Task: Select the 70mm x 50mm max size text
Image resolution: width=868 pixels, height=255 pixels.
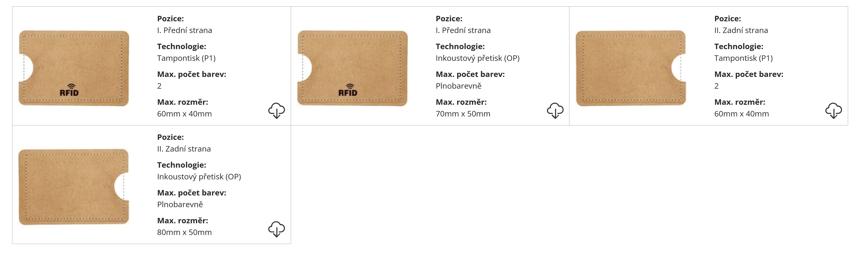Action: 463,114
